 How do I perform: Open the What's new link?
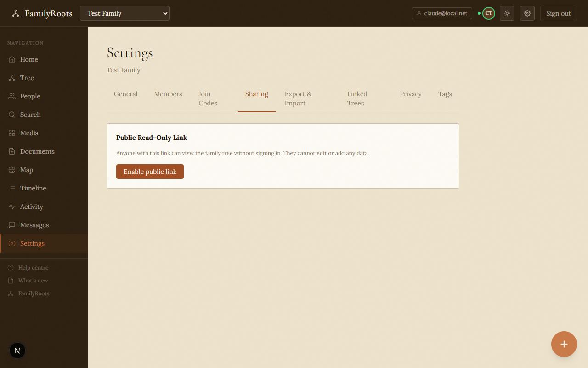coord(33,281)
